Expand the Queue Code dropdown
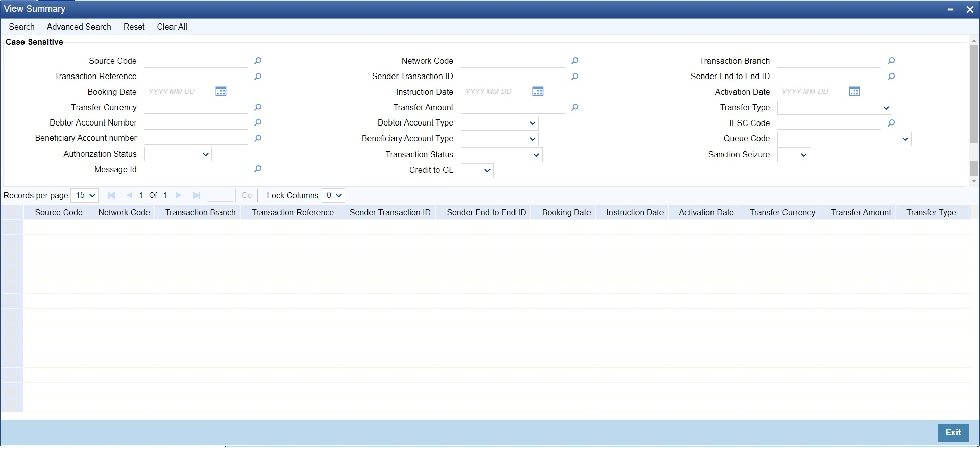This screenshot has width=980, height=450. point(844,139)
